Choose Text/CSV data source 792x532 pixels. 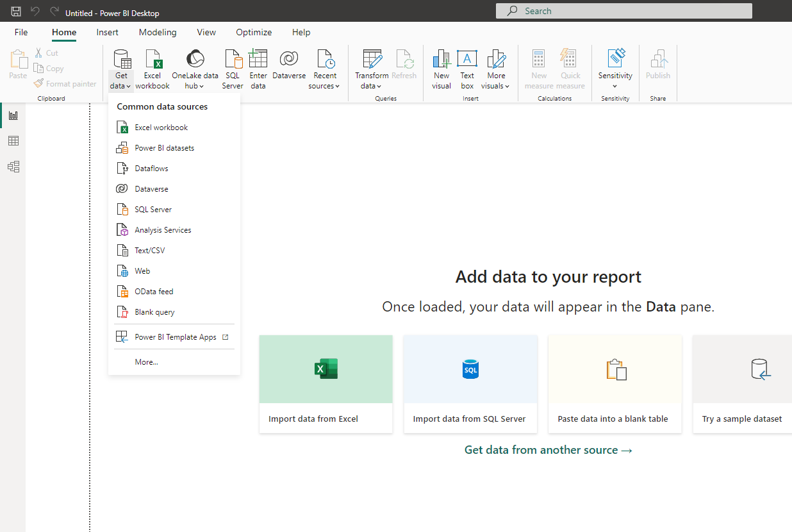[x=174, y=251]
